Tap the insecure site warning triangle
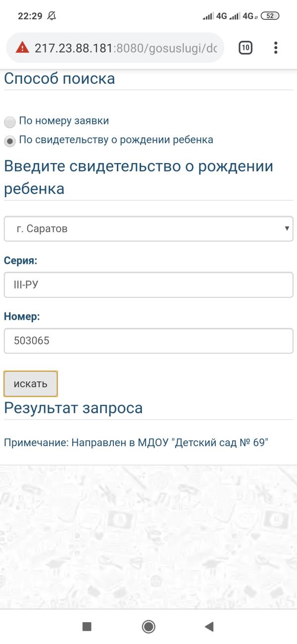Image resolution: width=297 pixels, height=644 pixels. (x=22, y=48)
